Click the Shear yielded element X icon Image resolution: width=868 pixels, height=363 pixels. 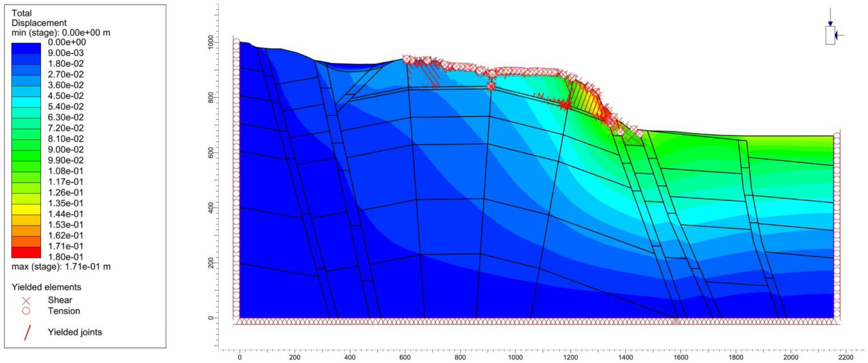coord(26,300)
